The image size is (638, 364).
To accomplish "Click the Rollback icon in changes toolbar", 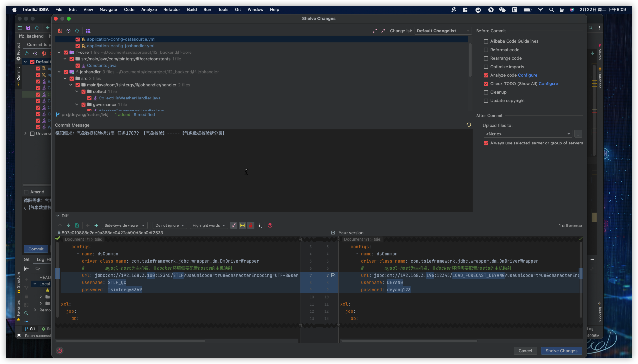I will [x=68, y=30].
